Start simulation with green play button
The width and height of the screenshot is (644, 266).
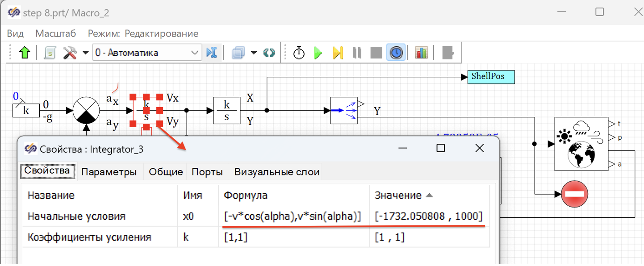[x=318, y=53]
